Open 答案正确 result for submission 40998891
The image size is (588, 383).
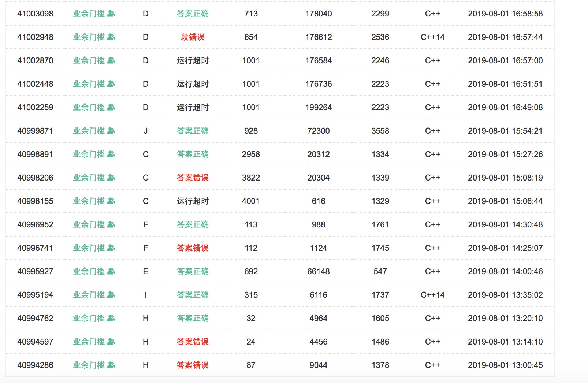193,154
